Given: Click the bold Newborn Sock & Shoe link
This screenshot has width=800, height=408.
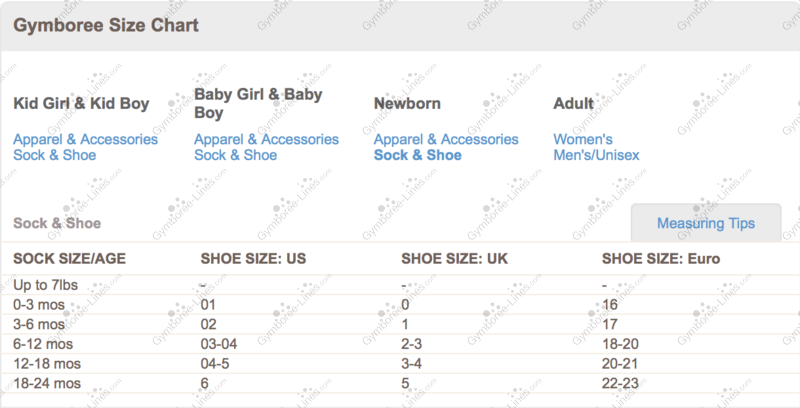Looking at the screenshot, I should pyautogui.click(x=418, y=155).
